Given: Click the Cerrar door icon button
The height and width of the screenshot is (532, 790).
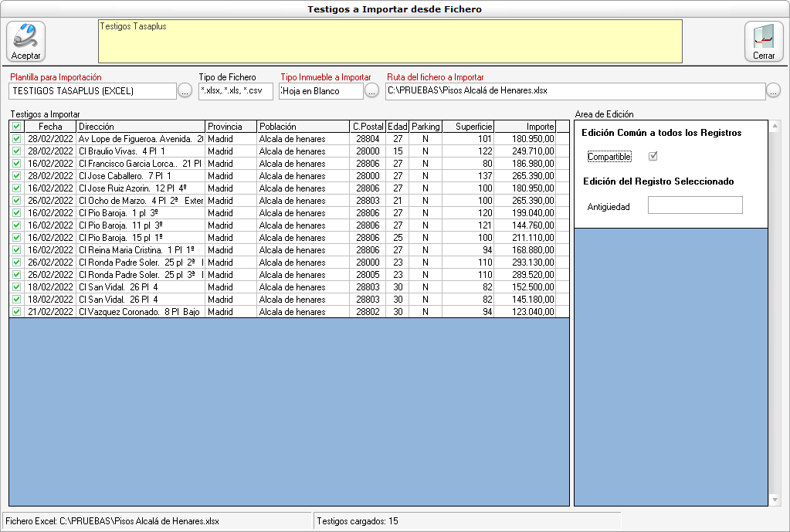Looking at the screenshot, I should point(763,41).
